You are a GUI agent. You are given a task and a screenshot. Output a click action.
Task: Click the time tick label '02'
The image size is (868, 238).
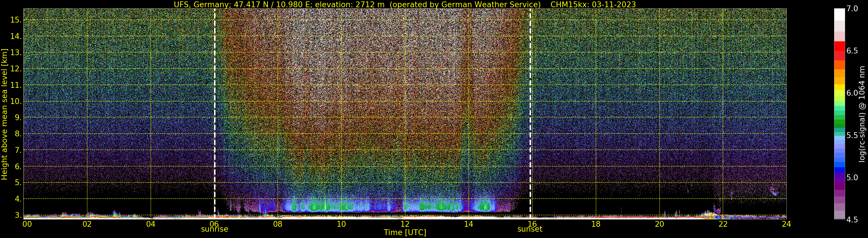point(87,224)
